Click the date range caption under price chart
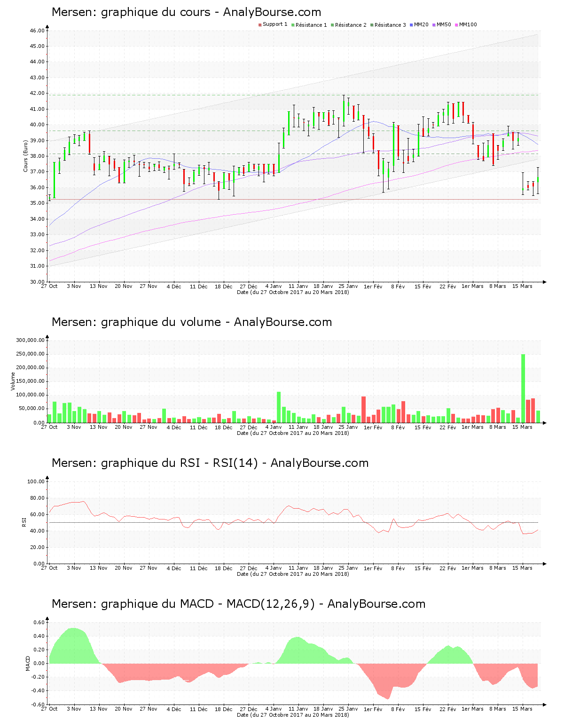The height and width of the screenshot is (728, 564). tap(293, 292)
